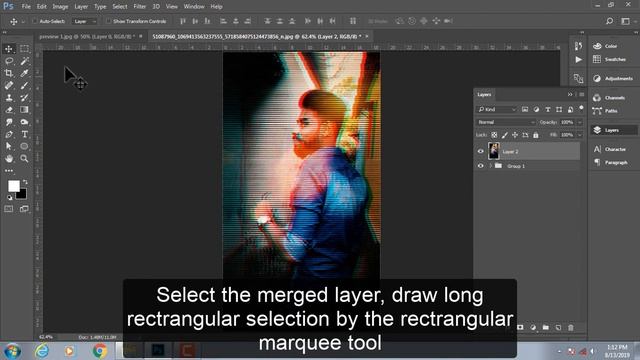Select the Eraser tool
The height and width of the screenshot is (360, 640).
9,110
